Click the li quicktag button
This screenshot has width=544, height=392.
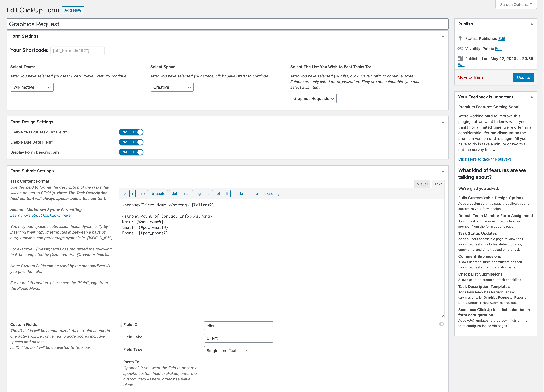click(227, 194)
